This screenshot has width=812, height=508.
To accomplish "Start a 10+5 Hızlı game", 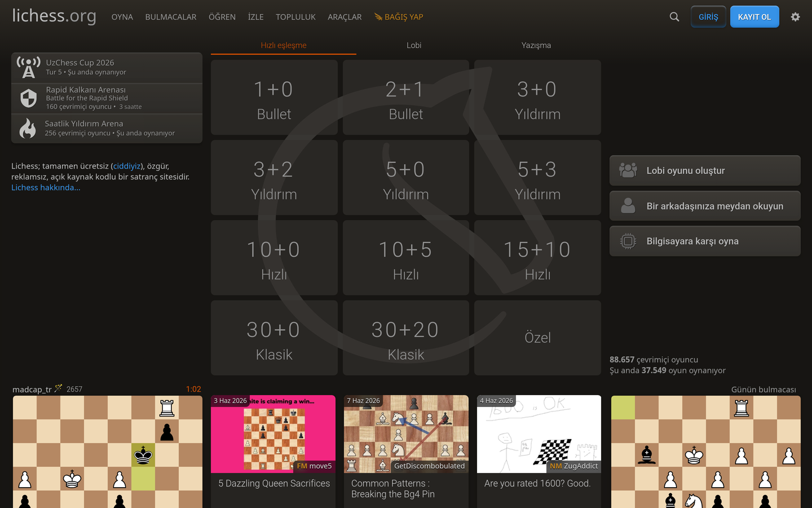I will click(406, 258).
